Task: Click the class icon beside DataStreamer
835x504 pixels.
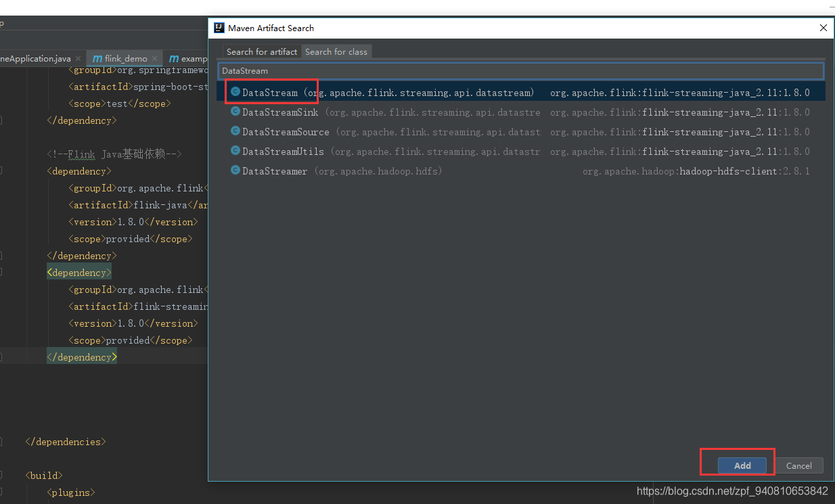Action: [235, 170]
